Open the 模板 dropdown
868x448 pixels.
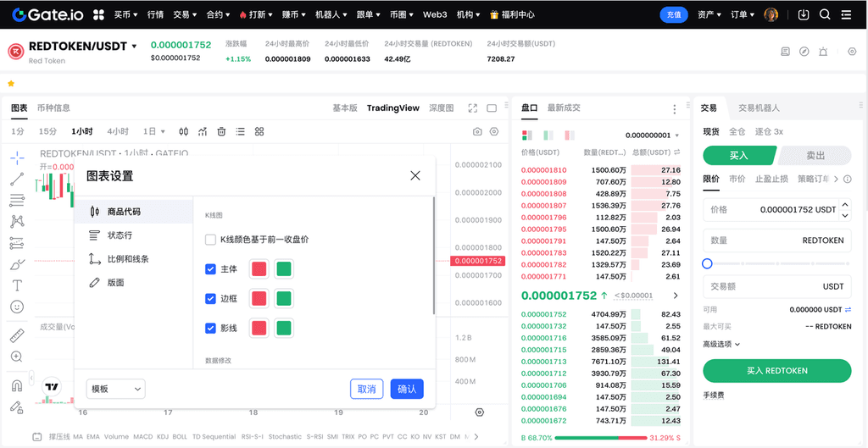pyautogui.click(x=116, y=389)
